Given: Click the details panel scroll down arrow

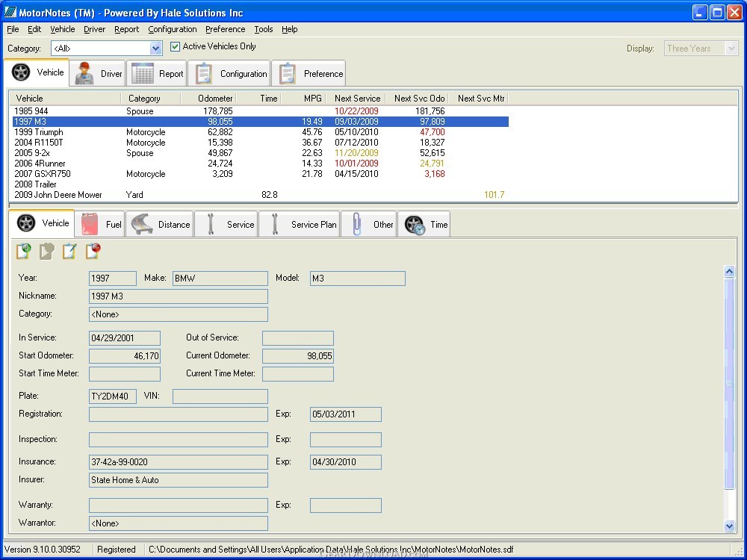Looking at the screenshot, I should (729, 526).
